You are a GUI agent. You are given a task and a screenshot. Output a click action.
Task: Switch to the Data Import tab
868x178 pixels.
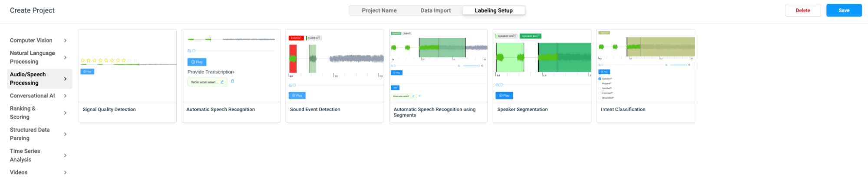pos(435,10)
